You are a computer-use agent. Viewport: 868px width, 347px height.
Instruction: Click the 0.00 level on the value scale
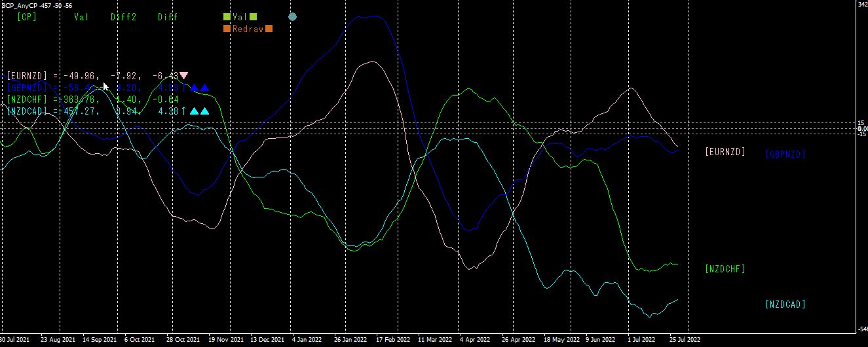point(862,128)
